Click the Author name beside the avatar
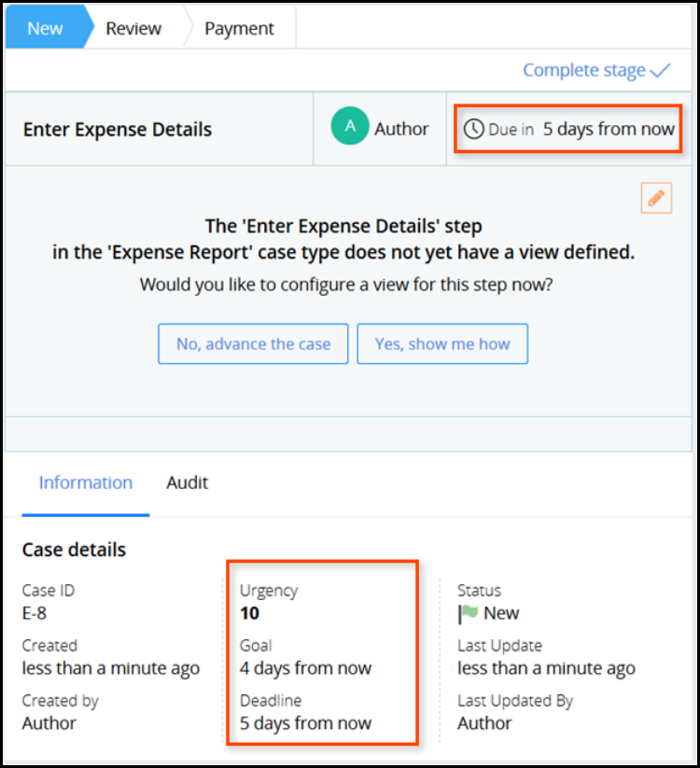 point(401,129)
